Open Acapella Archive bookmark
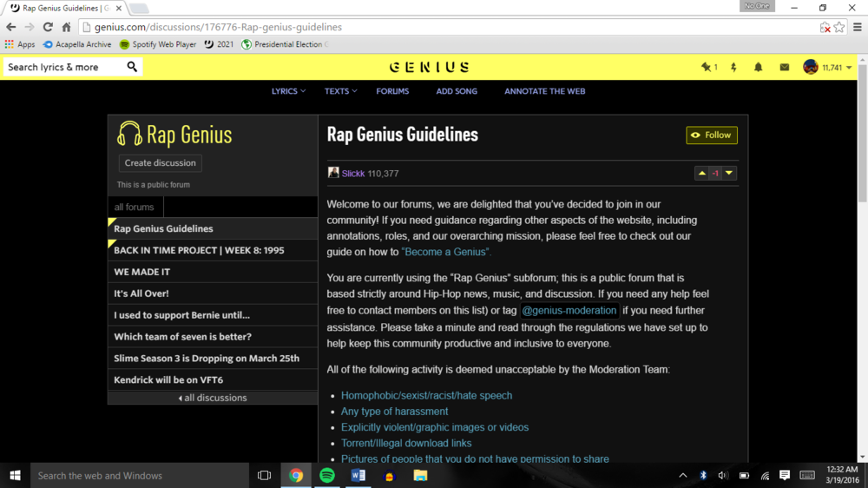The image size is (868, 488). click(x=77, y=44)
